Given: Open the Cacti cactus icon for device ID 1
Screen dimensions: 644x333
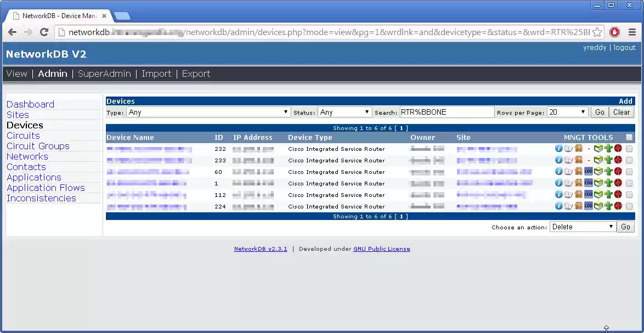Looking at the screenshot, I should pyautogui.click(x=608, y=183).
